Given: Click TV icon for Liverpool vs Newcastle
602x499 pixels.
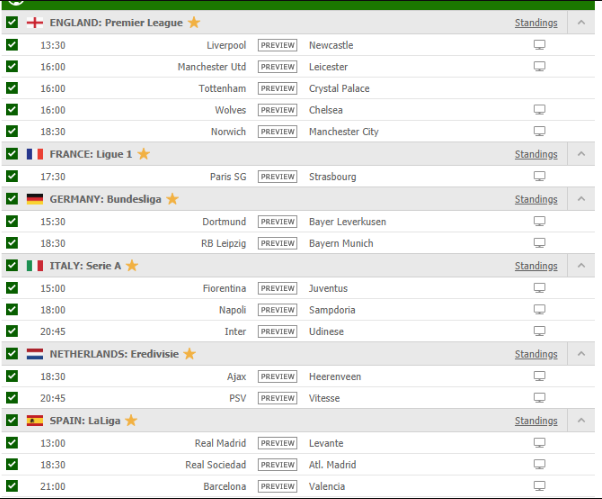Looking at the screenshot, I should click(540, 45).
